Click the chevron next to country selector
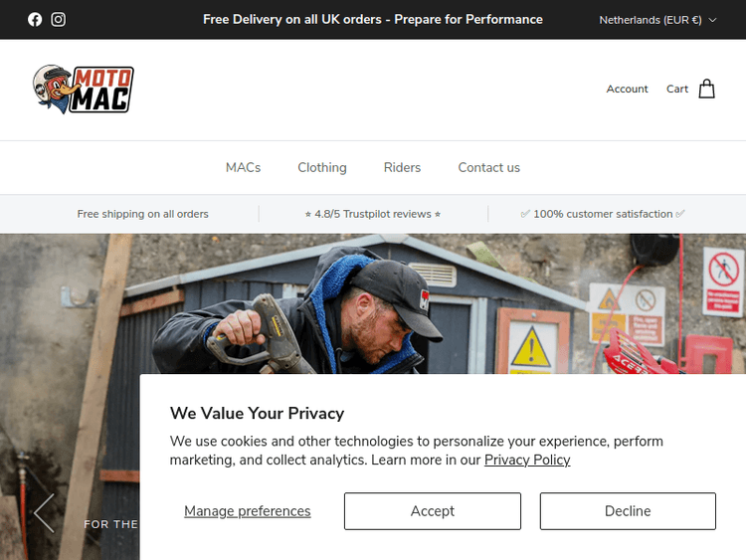The image size is (746, 560). coord(712,20)
